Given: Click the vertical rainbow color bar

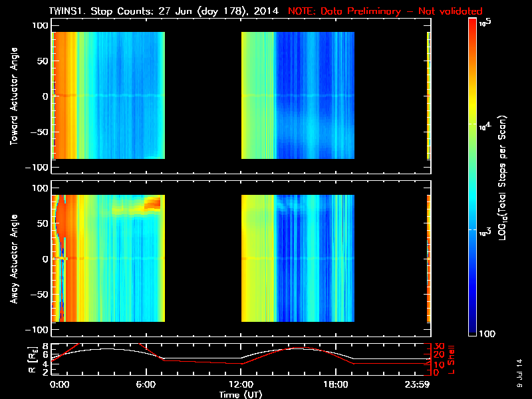Looking at the screenshot, I should click(473, 177).
